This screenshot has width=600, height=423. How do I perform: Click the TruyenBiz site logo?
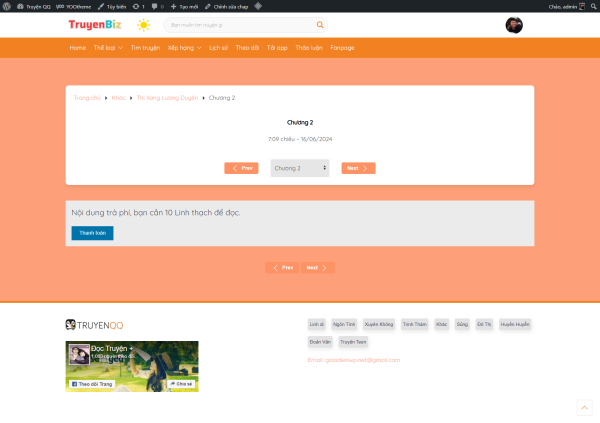95,25
